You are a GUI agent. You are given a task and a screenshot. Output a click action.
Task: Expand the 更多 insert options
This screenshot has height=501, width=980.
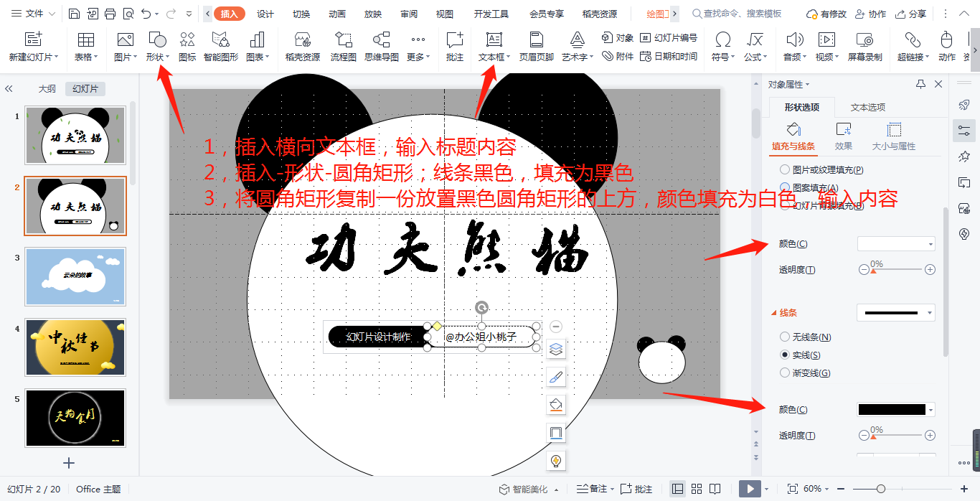pyautogui.click(x=418, y=47)
